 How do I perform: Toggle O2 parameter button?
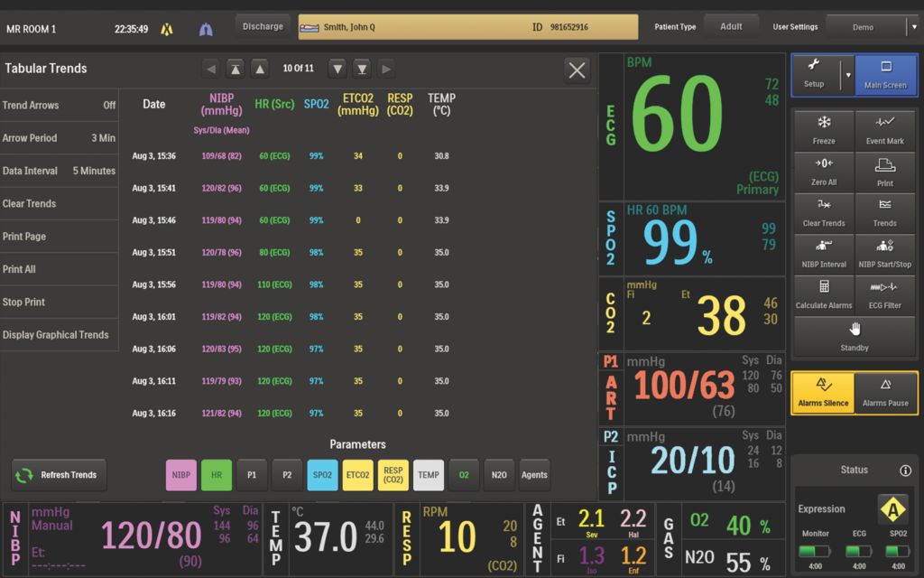tap(464, 475)
